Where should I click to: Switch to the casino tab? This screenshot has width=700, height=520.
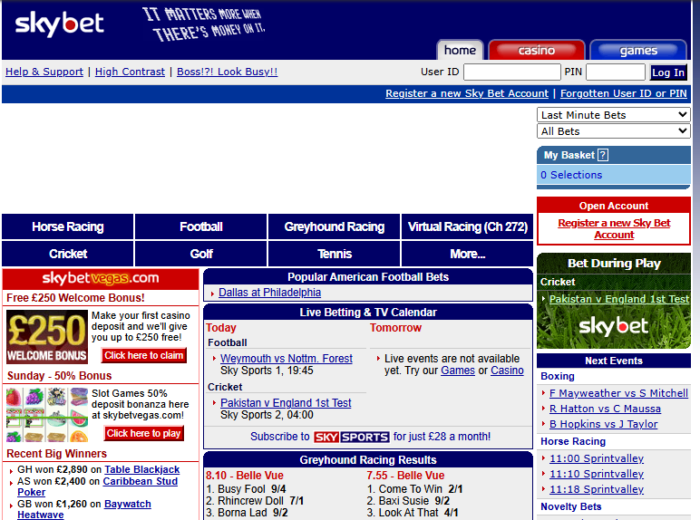[x=536, y=51]
